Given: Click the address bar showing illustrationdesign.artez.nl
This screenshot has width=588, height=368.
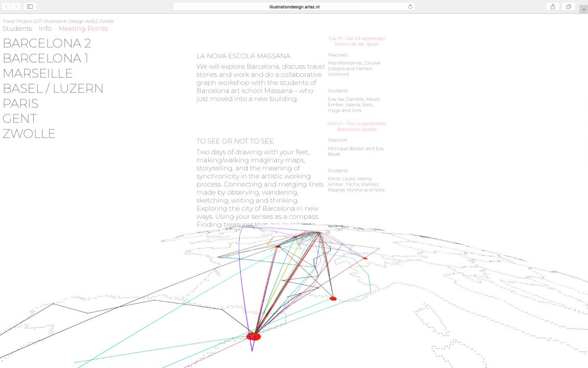Looking at the screenshot, I should 294,6.
